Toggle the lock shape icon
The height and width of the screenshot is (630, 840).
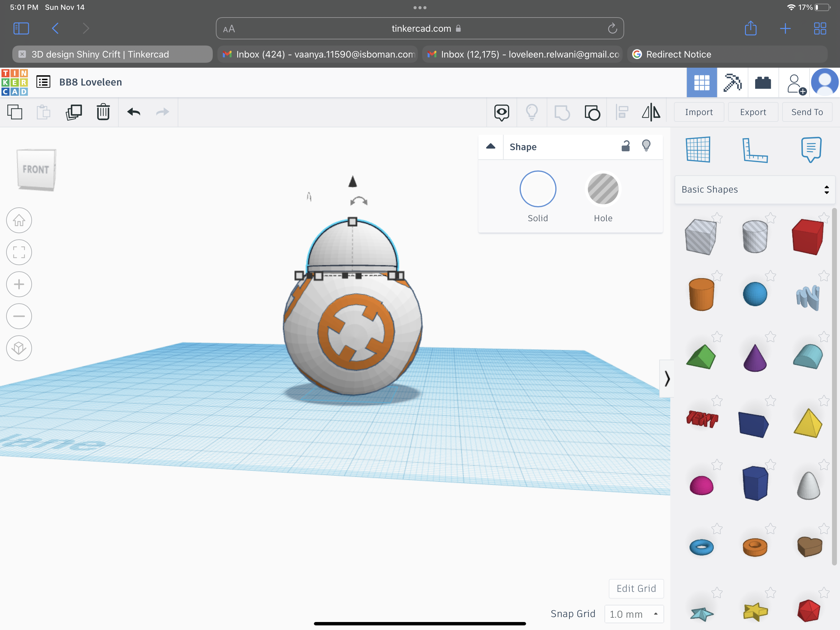625,146
